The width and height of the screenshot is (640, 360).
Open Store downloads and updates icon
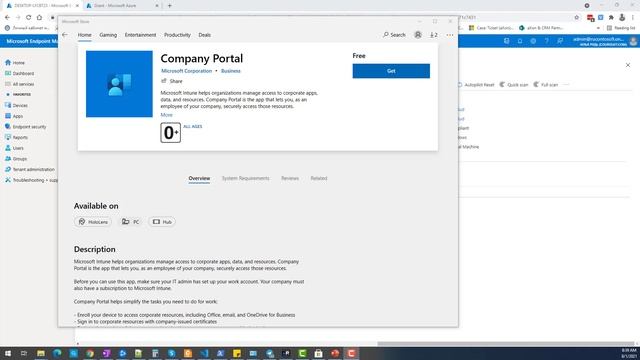[433, 35]
